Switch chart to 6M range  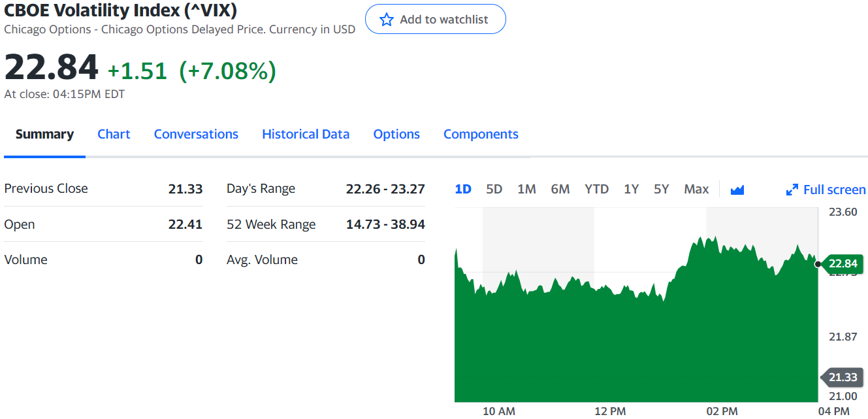(560, 189)
